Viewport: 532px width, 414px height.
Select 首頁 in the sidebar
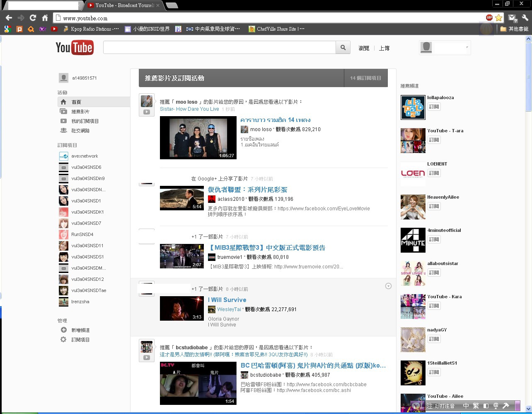pyautogui.click(x=94, y=102)
